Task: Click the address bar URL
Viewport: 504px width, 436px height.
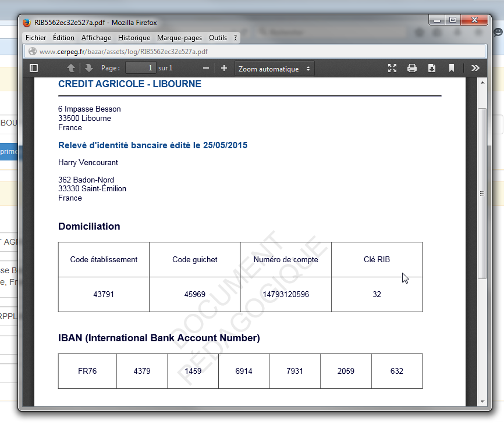Action: click(x=123, y=52)
